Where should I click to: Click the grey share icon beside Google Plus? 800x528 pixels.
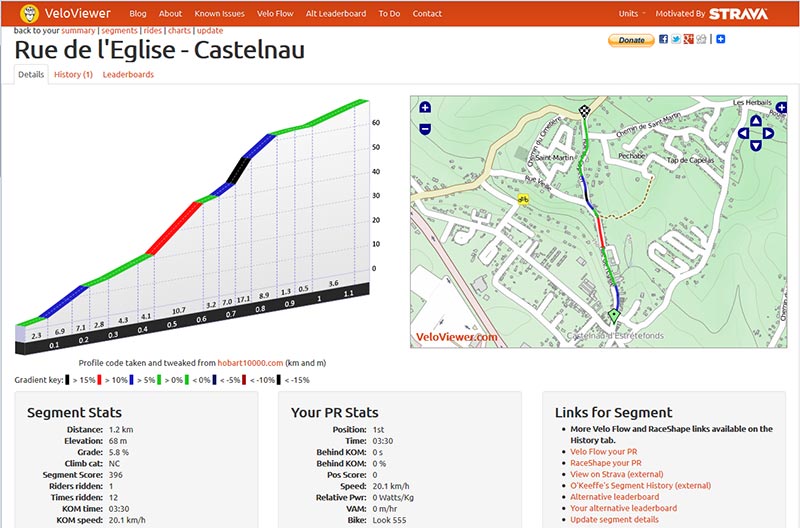(x=702, y=39)
